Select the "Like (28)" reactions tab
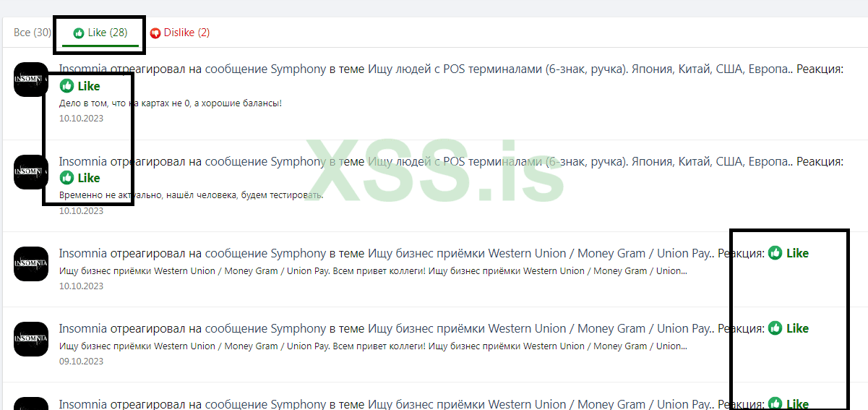 (100, 33)
